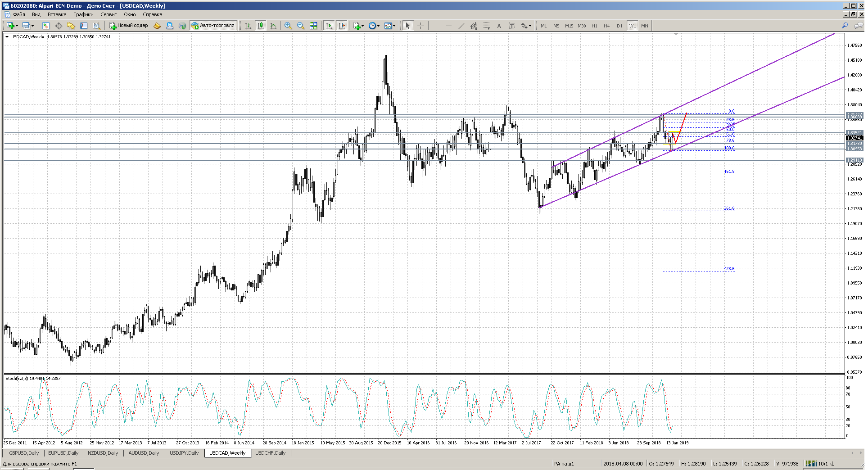Select the W1 timeframe button
Viewport: 868px width, 470px height.
point(633,26)
